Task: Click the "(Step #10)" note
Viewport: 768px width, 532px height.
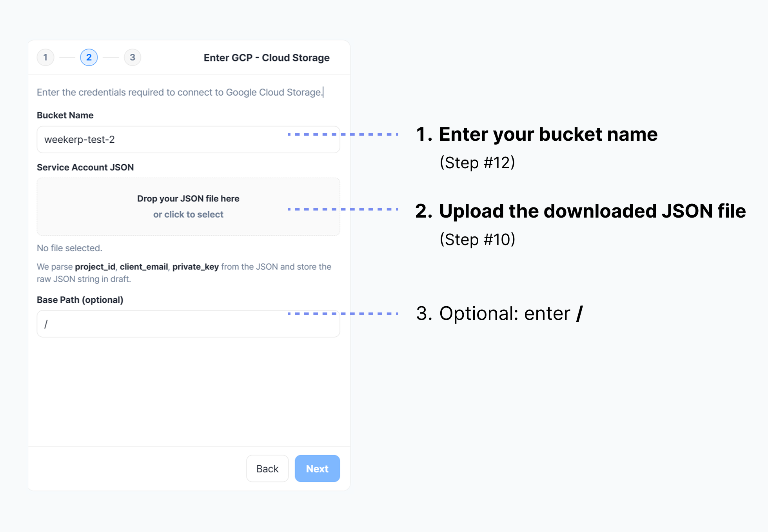Action: point(477,239)
